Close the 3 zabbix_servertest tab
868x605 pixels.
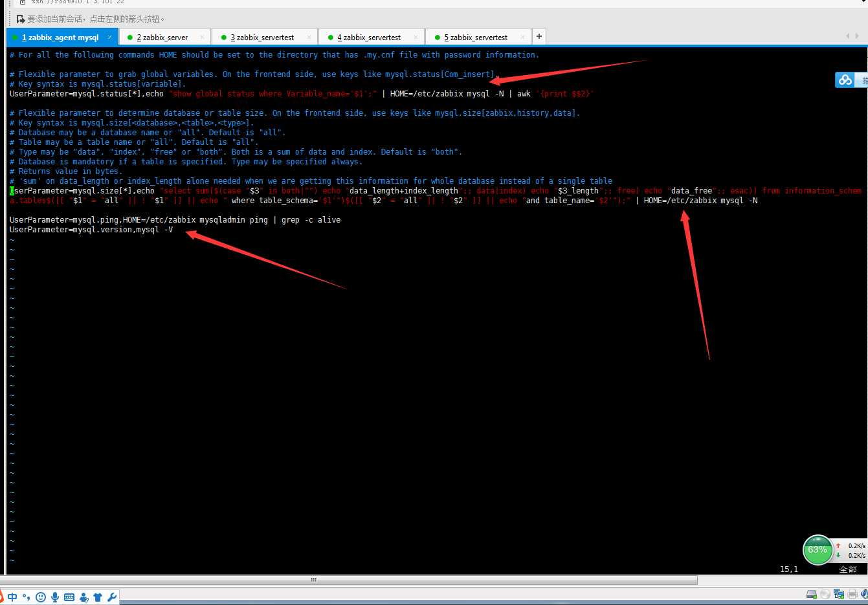[x=309, y=38]
